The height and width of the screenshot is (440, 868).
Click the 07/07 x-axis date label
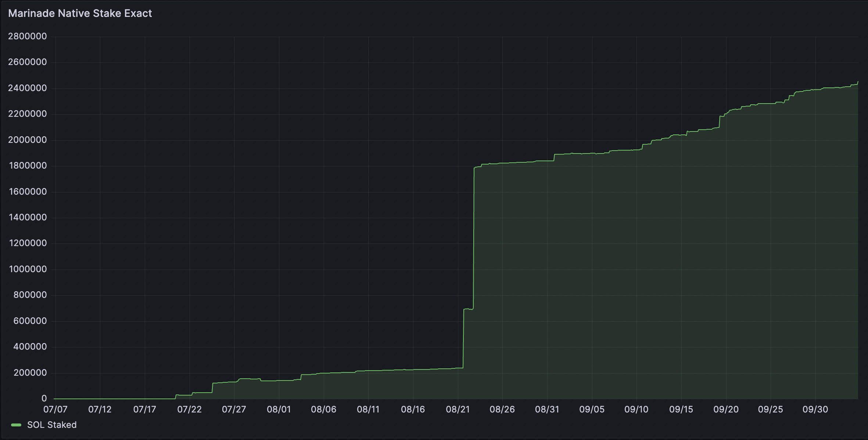(x=55, y=410)
